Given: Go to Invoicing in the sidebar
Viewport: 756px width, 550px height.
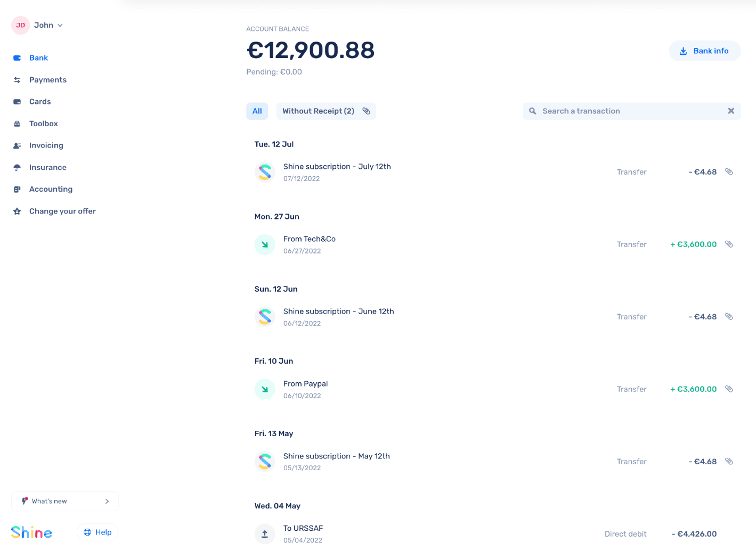Looking at the screenshot, I should pyautogui.click(x=46, y=145).
